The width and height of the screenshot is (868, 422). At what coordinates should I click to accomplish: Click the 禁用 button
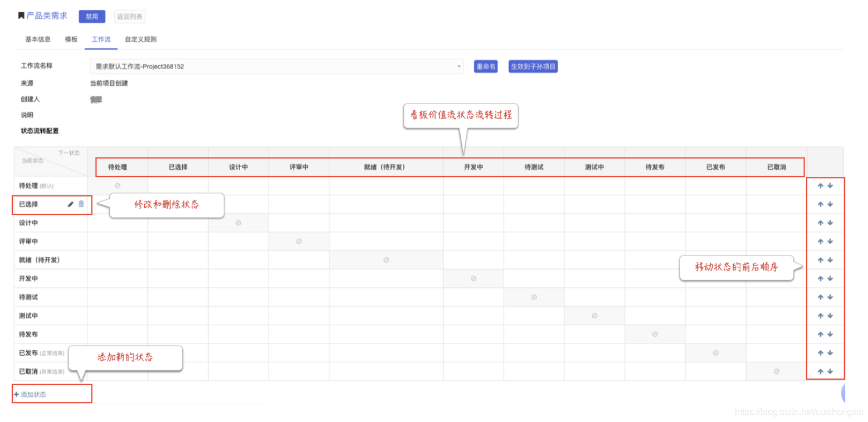tap(92, 17)
